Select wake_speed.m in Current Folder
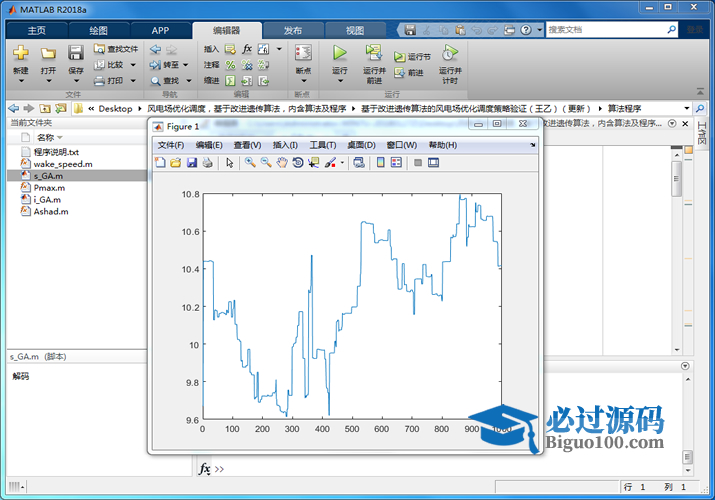The width and height of the screenshot is (715, 500). pyautogui.click(x=62, y=163)
